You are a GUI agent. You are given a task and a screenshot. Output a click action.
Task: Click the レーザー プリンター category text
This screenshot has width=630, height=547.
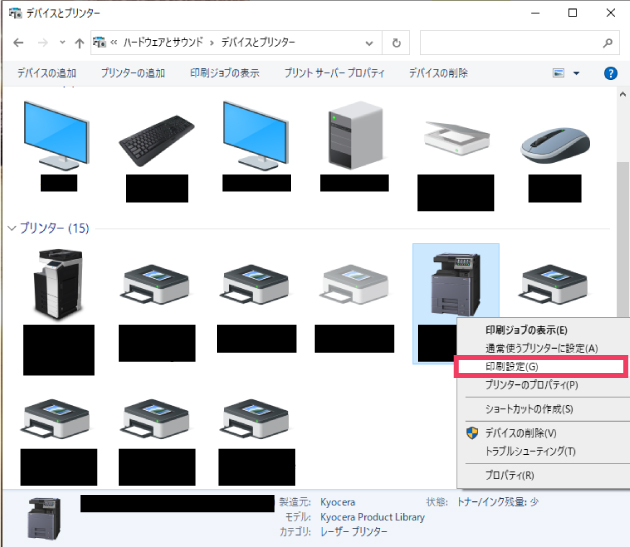pyautogui.click(x=354, y=532)
